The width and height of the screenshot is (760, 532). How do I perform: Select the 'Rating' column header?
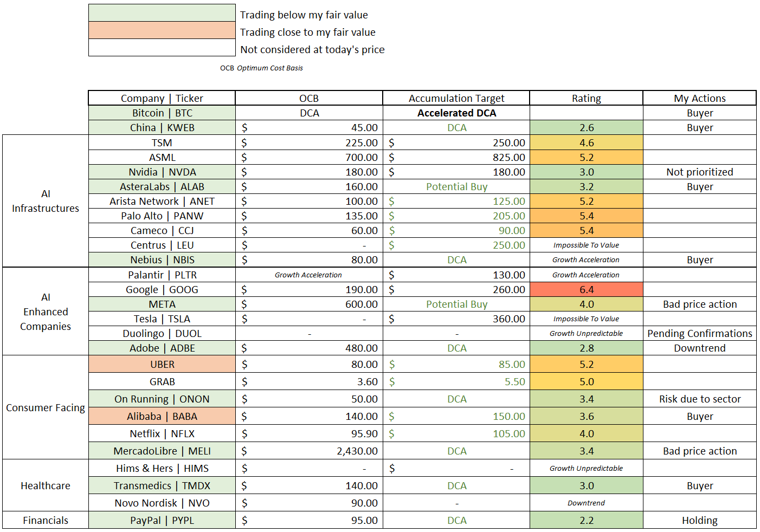[587, 98]
